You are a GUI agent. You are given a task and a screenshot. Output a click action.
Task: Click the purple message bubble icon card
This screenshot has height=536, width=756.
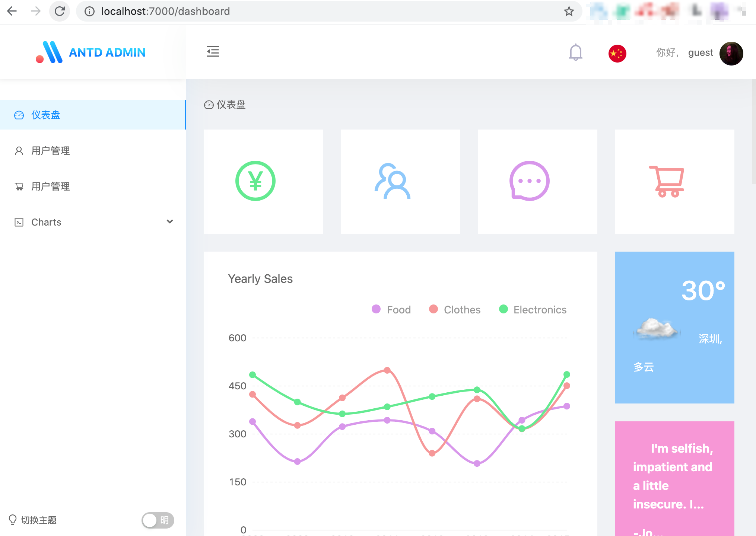pos(529,181)
